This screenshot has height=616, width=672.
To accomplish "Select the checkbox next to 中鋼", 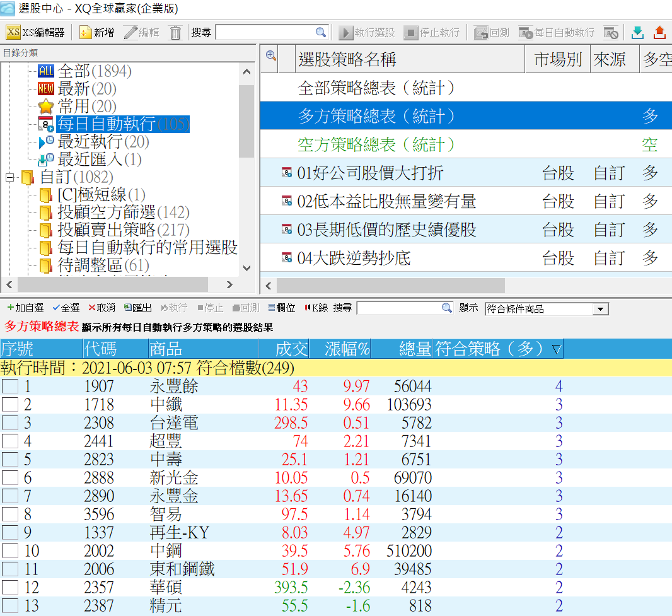I will tap(9, 551).
